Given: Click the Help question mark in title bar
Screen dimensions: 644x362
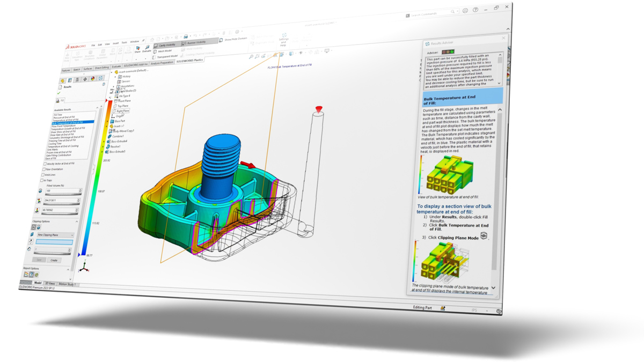Looking at the screenshot, I should tap(475, 10).
